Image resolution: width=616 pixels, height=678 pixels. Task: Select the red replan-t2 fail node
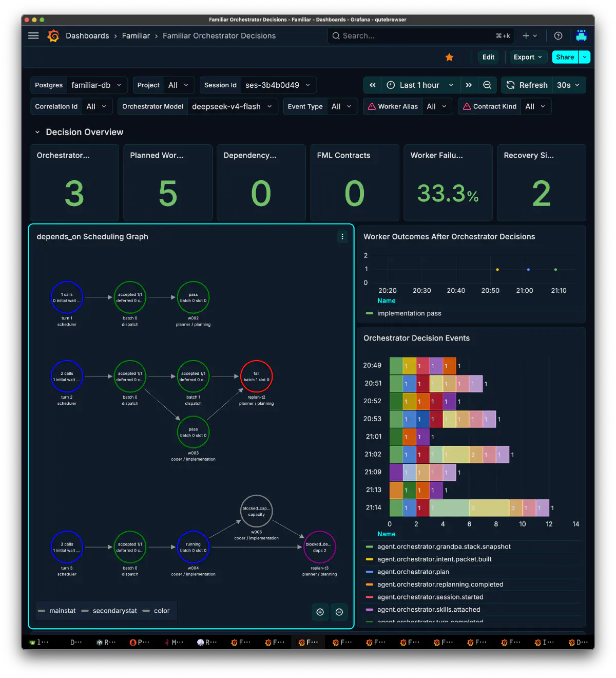pyautogui.click(x=256, y=376)
